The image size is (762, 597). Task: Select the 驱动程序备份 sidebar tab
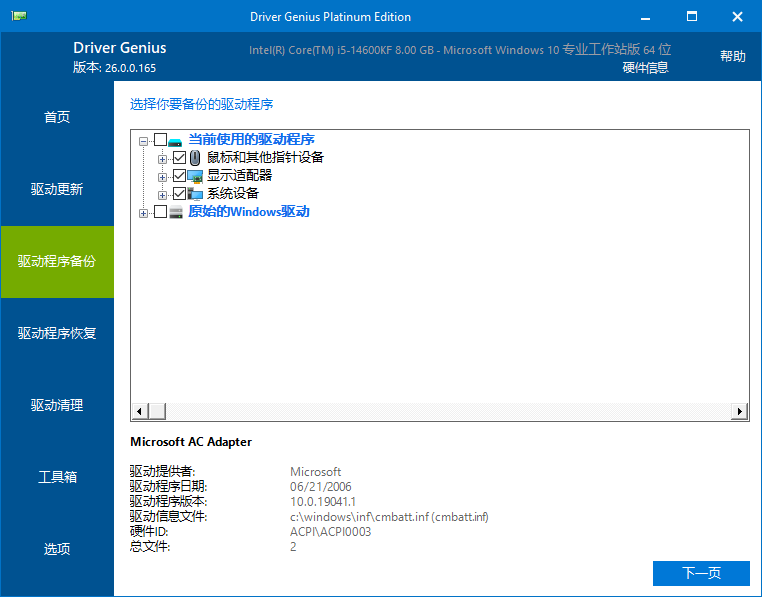(57, 262)
